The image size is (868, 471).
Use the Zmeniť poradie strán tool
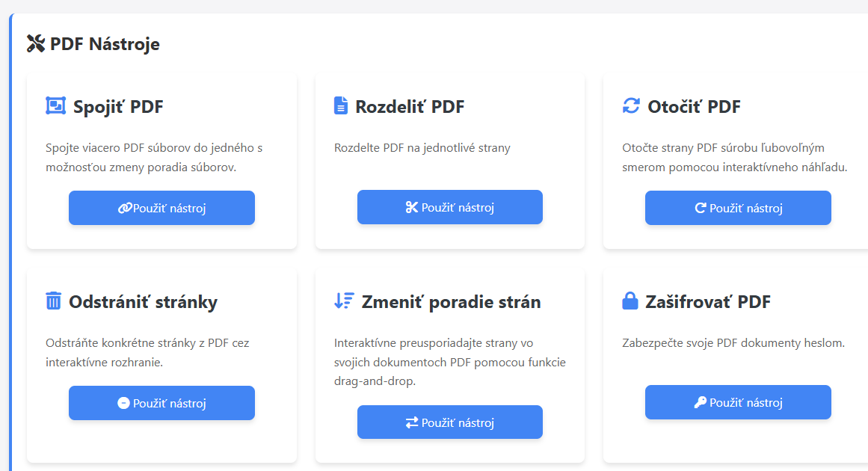tap(449, 421)
